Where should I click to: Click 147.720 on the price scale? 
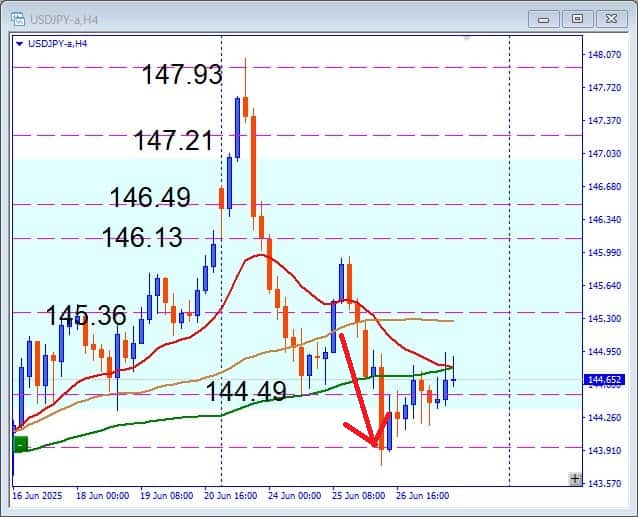click(605, 87)
